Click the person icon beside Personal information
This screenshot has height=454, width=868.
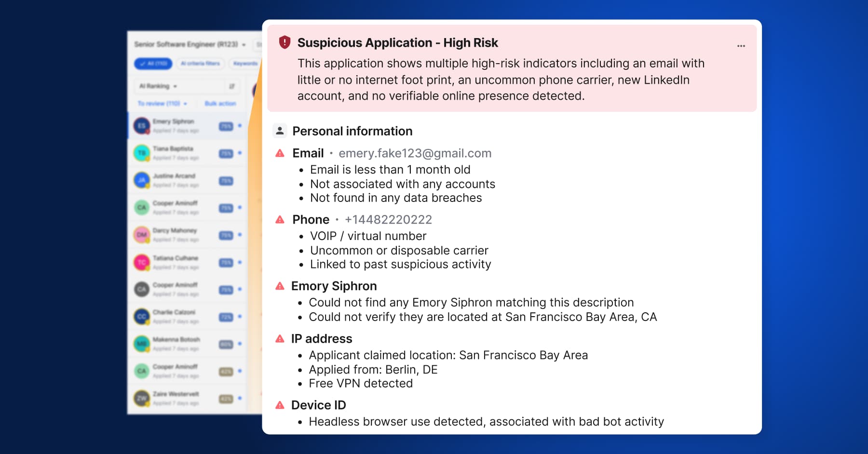279,130
